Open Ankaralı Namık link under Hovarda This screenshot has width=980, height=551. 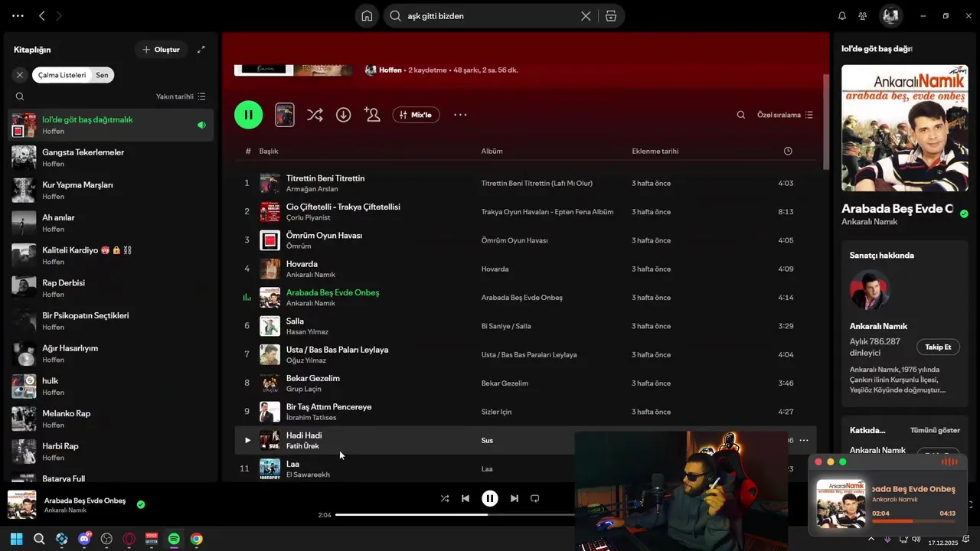click(311, 275)
